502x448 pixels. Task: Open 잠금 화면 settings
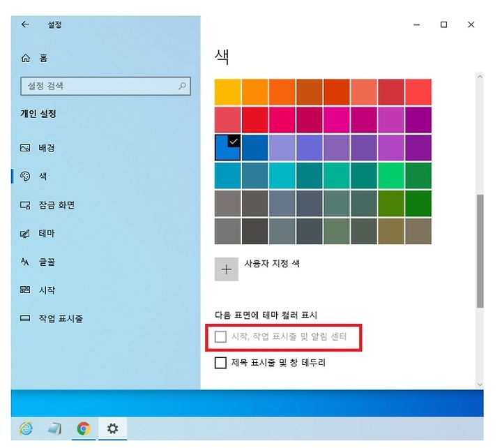click(x=56, y=204)
